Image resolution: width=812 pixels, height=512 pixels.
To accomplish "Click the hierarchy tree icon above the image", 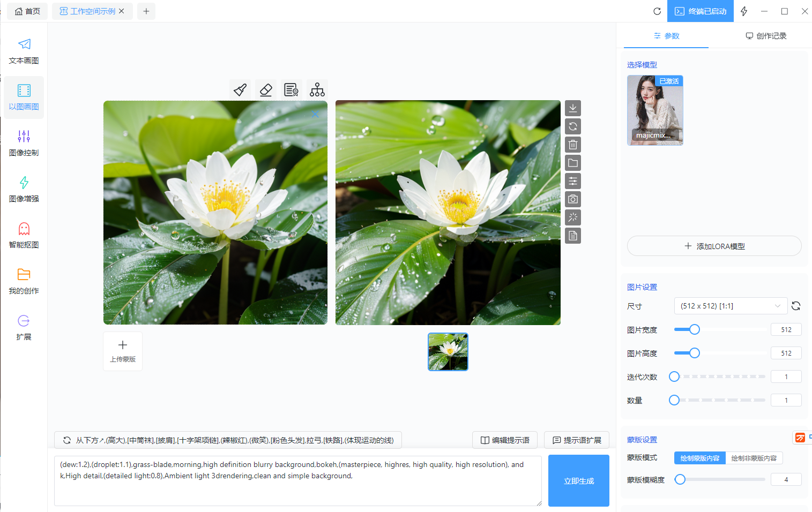I will coord(317,89).
